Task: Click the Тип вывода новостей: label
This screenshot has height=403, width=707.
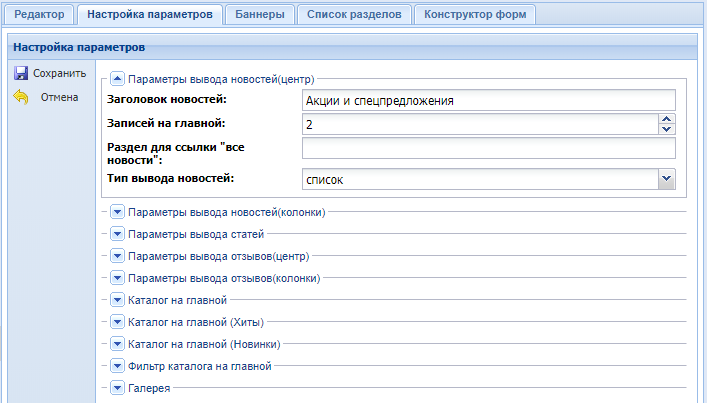Action: pyautogui.click(x=170, y=178)
